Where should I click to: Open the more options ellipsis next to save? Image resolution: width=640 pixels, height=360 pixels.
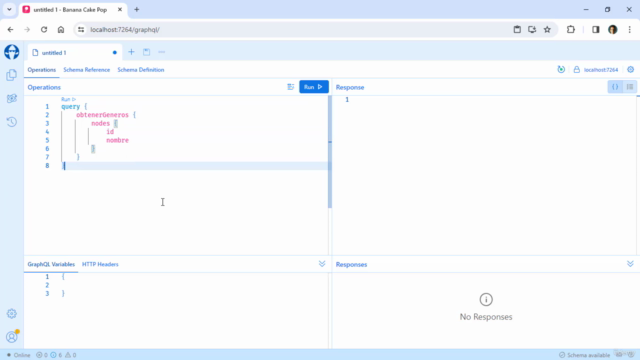(162, 52)
